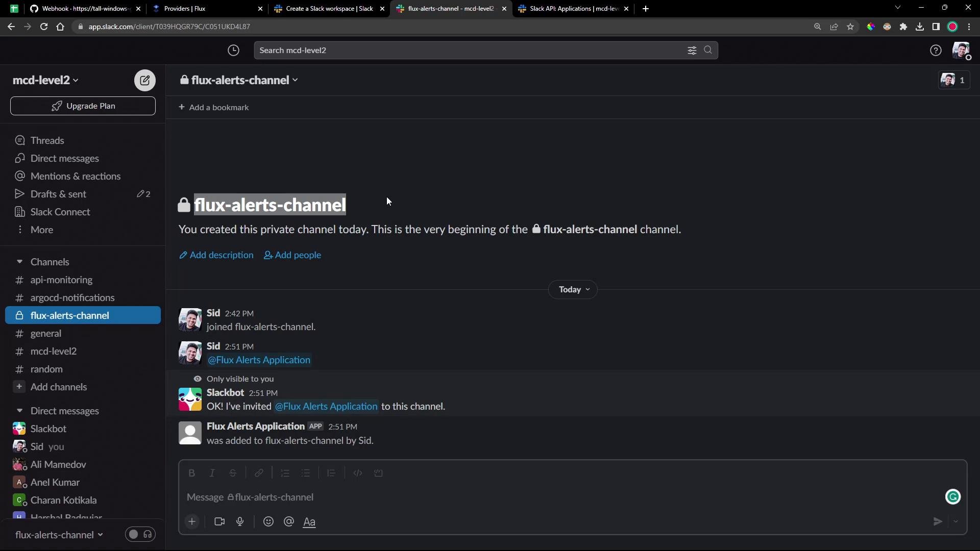Open the Help question mark icon
The height and width of the screenshot is (551, 980).
[936, 50]
